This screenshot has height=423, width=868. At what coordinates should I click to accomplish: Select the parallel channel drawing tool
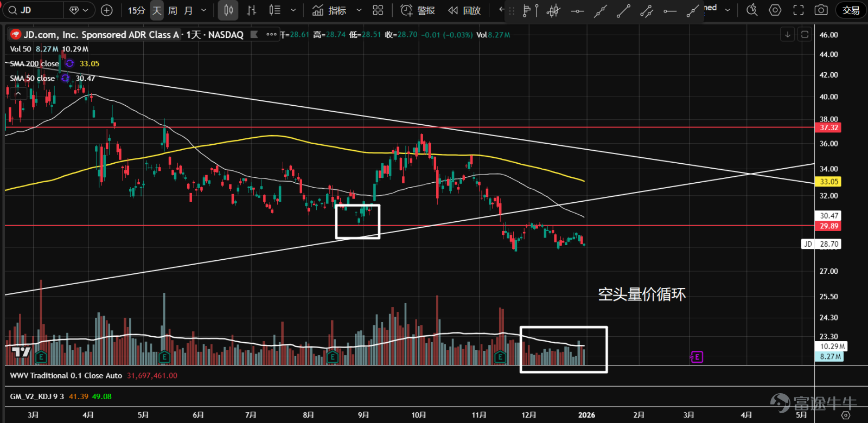(x=647, y=11)
